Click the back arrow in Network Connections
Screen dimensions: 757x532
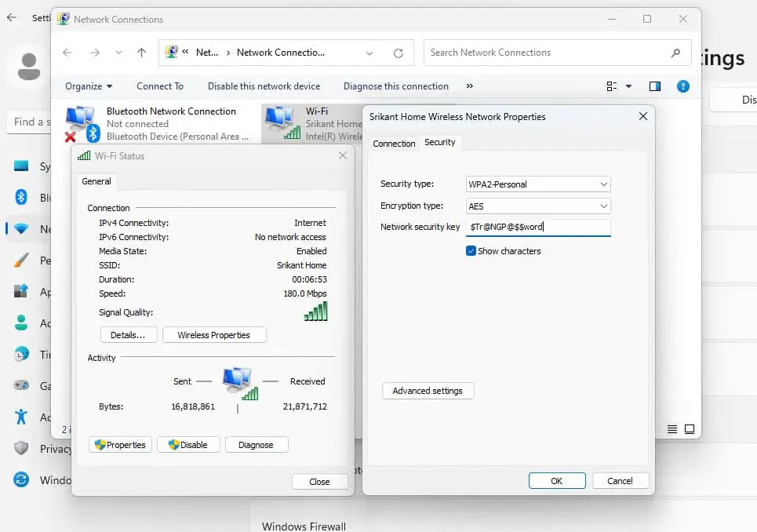click(x=67, y=53)
